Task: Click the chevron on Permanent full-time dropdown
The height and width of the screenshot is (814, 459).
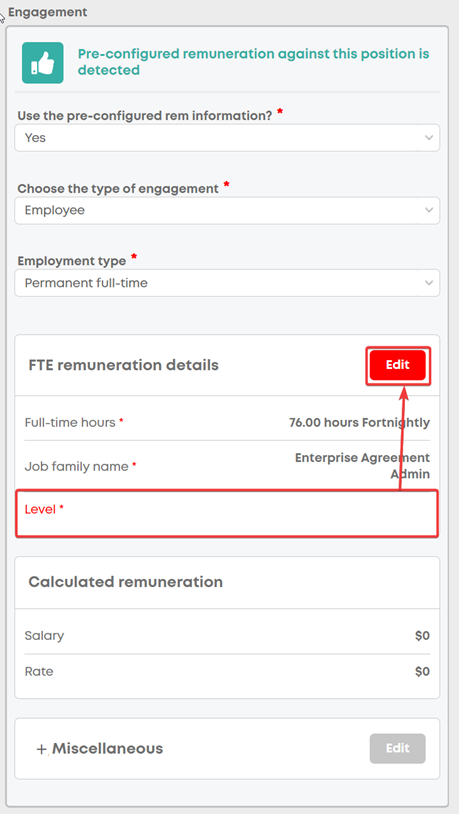Action: coord(428,283)
